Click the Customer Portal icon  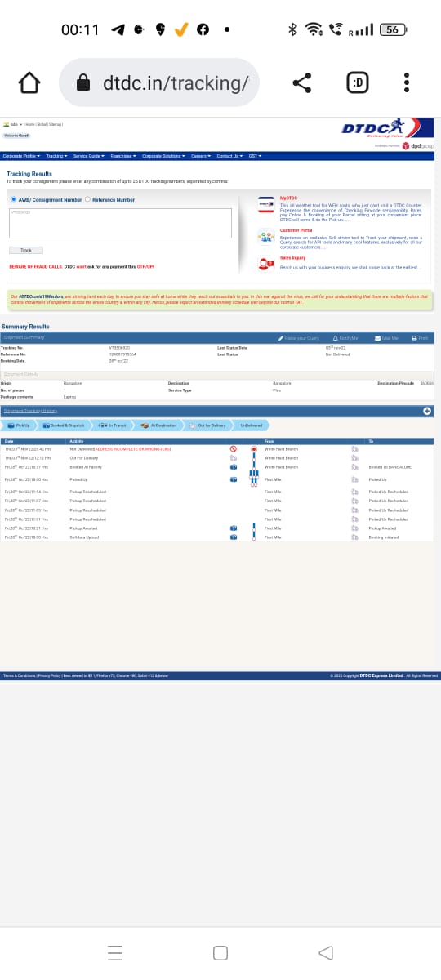pos(266,237)
